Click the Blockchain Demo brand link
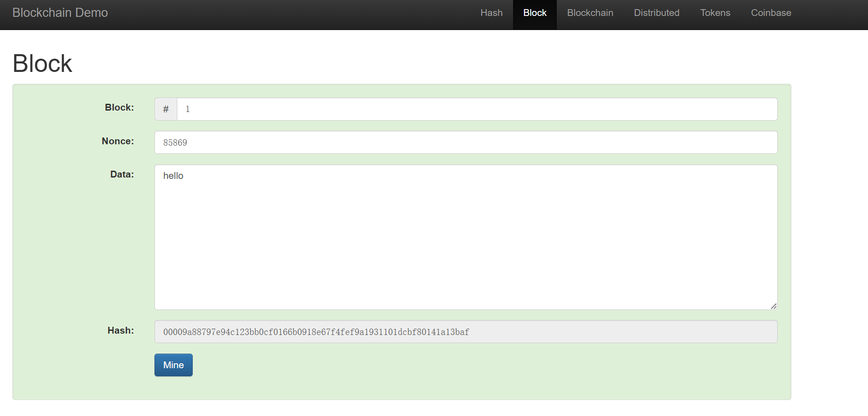 pos(60,13)
